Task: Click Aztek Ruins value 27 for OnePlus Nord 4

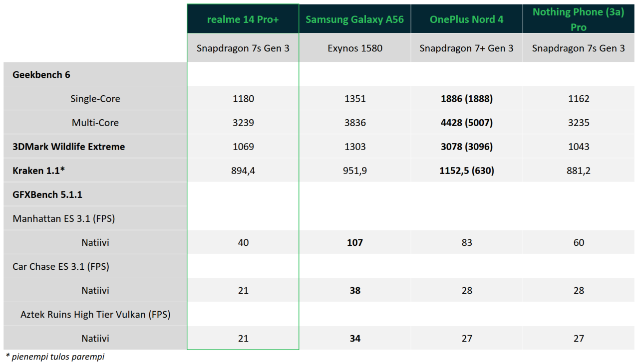Action: pyautogui.click(x=467, y=338)
